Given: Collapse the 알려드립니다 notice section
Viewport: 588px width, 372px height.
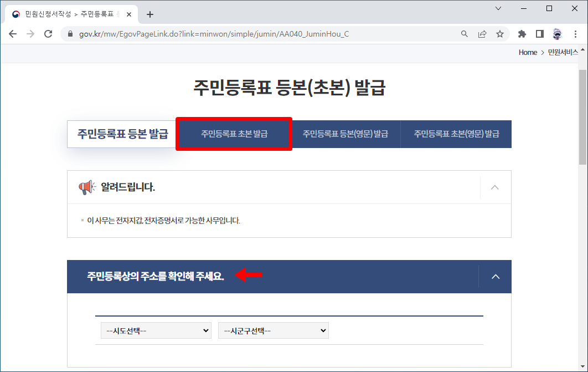Looking at the screenshot, I should (x=495, y=187).
